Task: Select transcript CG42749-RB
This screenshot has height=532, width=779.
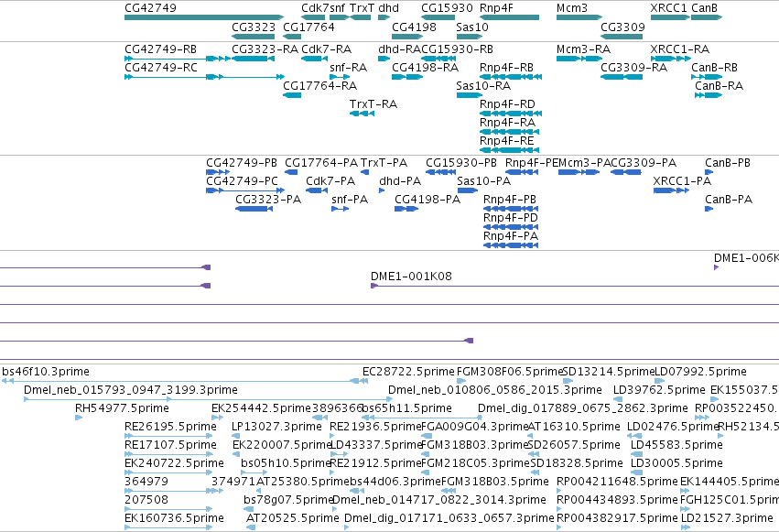Action: point(178,59)
